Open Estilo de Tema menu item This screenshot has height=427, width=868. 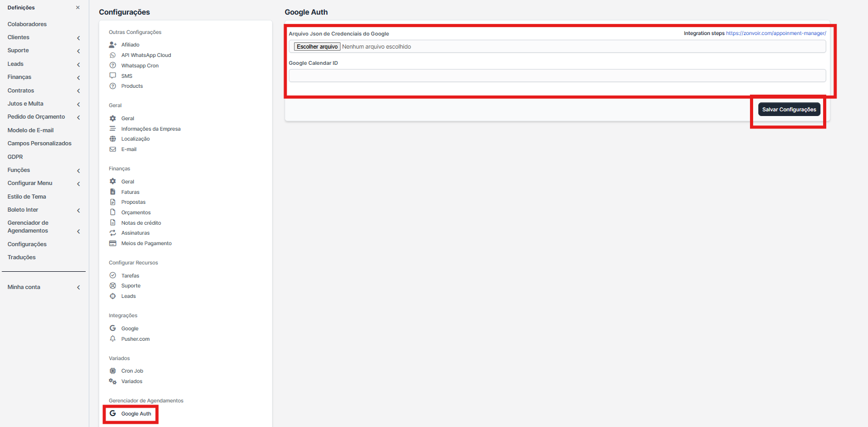pos(27,197)
